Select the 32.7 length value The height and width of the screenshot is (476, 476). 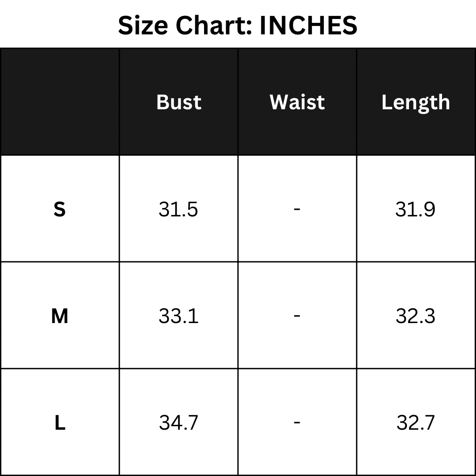pos(416,423)
